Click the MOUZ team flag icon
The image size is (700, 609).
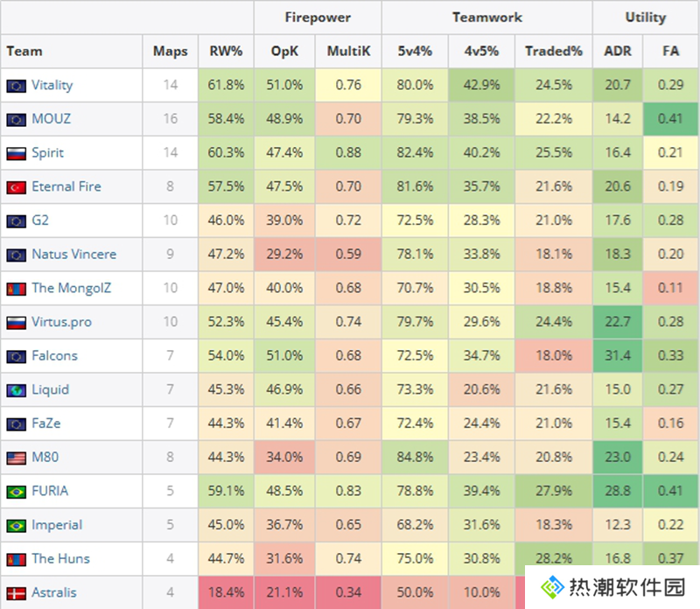tap(16, 120)
